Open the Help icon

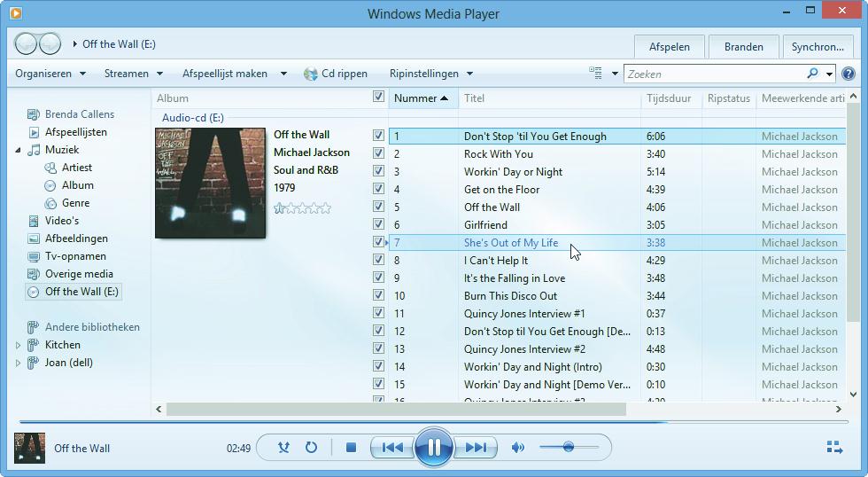click(849, 74)
